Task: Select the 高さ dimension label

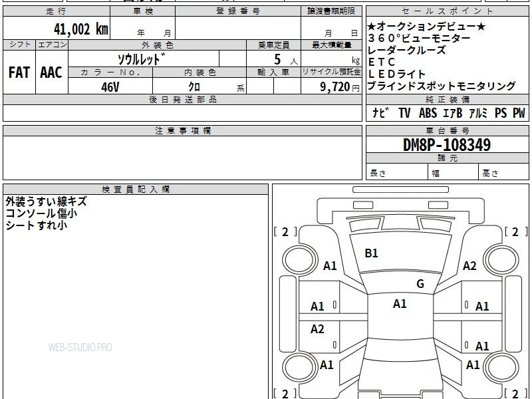Action: (x=491, y=174)
